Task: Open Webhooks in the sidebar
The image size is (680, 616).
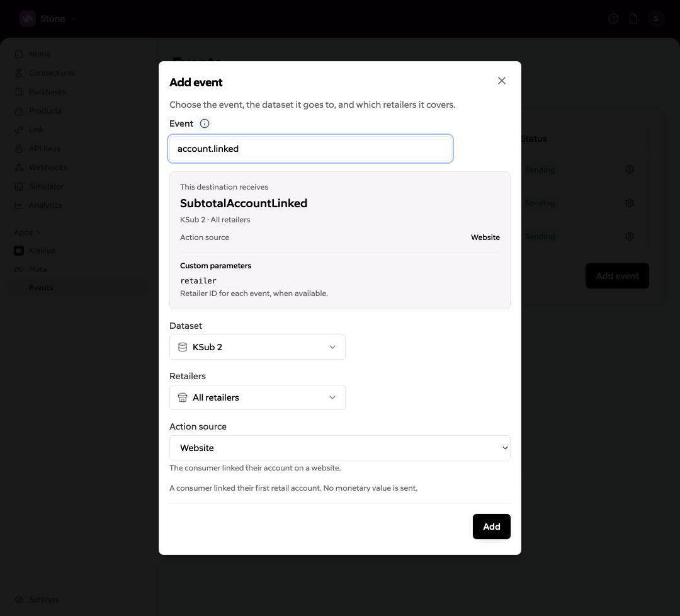Action: 48,168
